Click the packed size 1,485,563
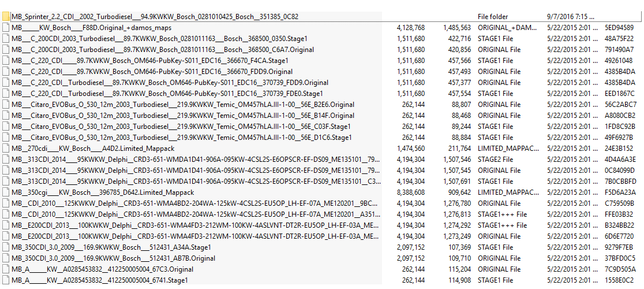The image size is (644, 289). point(457,28)
